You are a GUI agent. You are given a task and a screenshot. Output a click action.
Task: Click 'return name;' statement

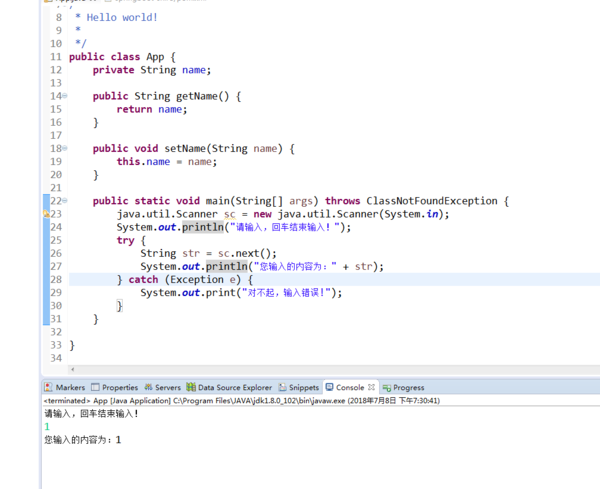(x=152, y=109)
